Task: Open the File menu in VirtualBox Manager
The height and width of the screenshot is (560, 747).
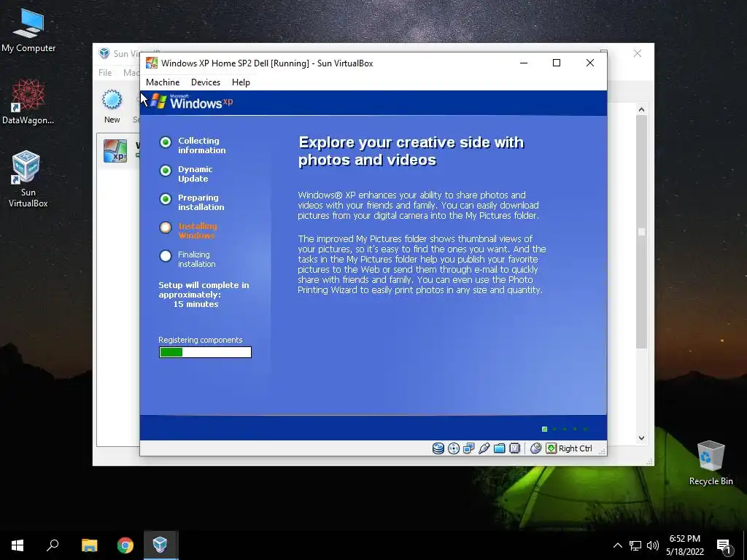Action: point(105,73)
